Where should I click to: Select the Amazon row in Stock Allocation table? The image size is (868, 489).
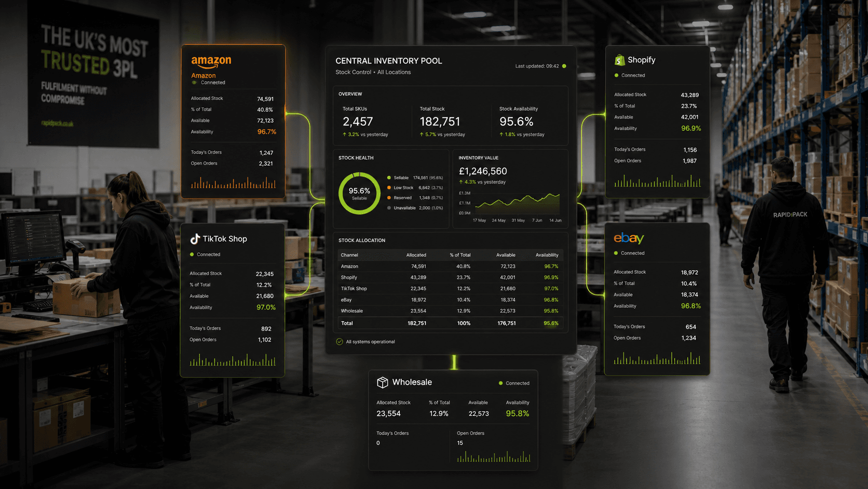[450, 267]
